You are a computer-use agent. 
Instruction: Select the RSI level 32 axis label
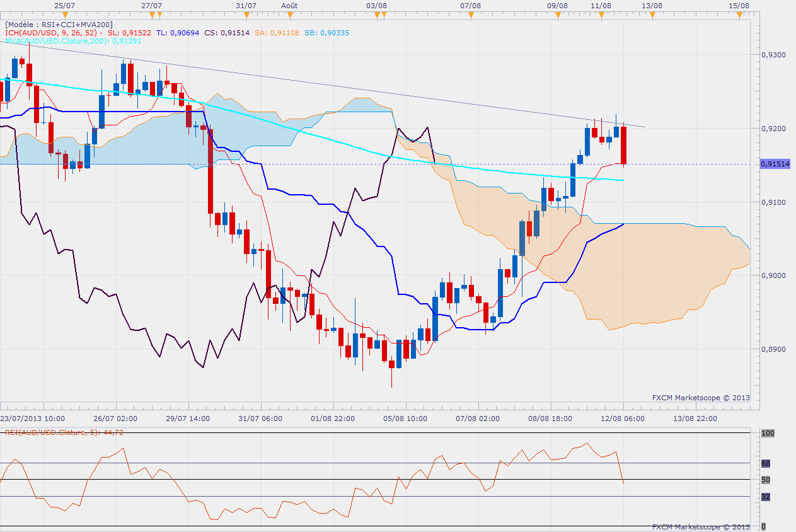766,497
